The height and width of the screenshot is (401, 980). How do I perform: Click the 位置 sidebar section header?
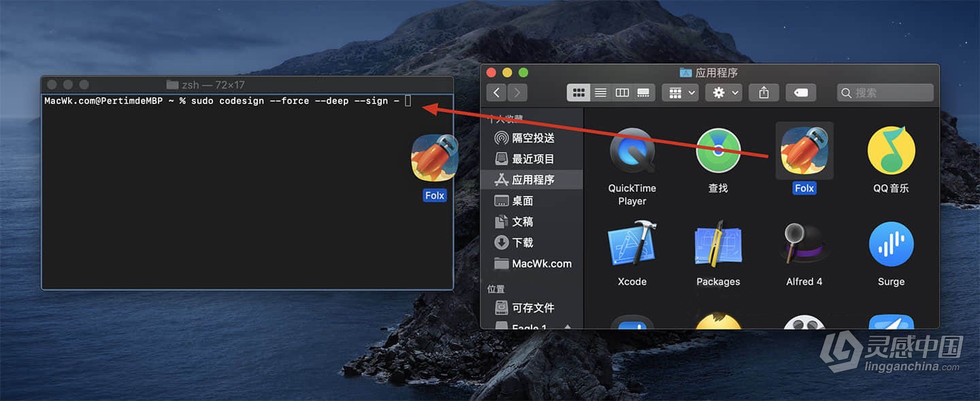click(x=496, y=289)
